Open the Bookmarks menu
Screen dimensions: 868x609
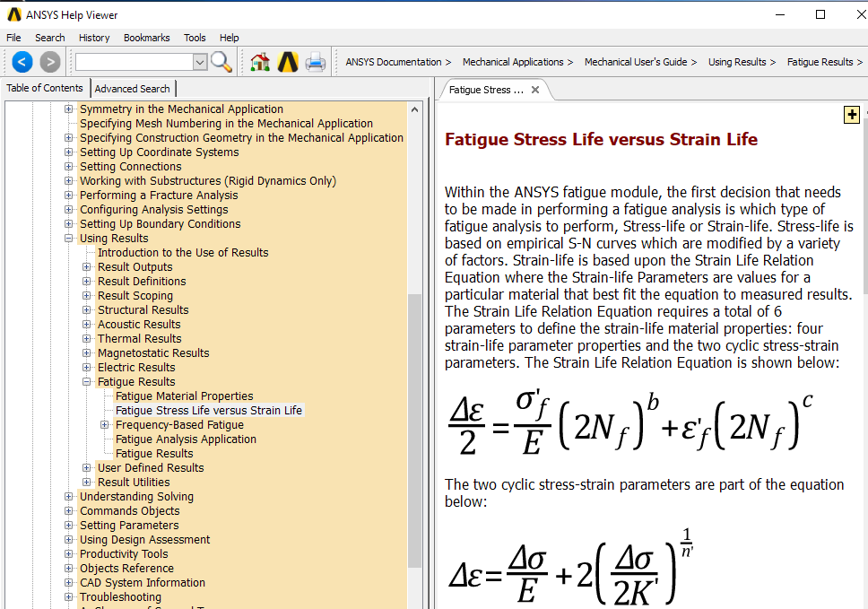point(147,38)
